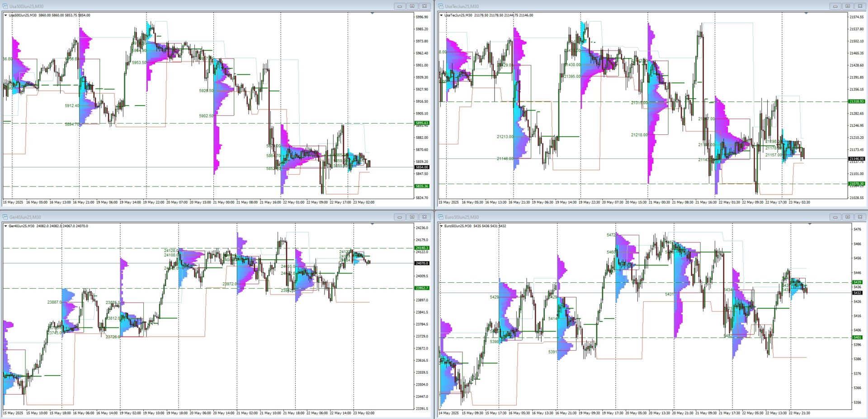This screenshot has height=419, width=868.
Task: Click '14 May 2025' on Euro50 time axis
Action: (x=448, y=413)
